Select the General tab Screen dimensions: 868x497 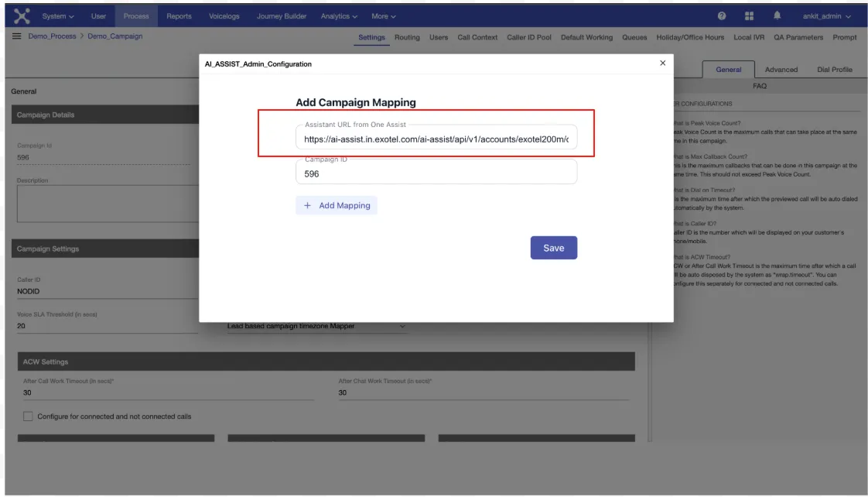[728, 69]
